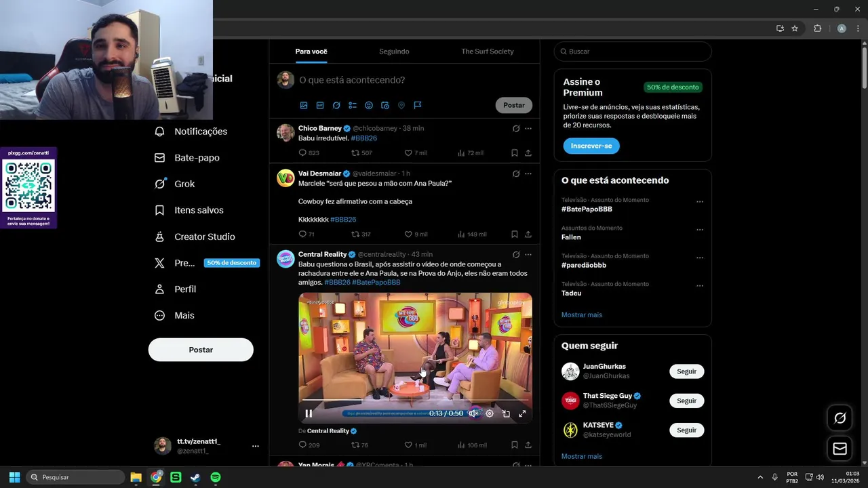Reply to Vai Desmaiar's post

click(x=303, y=235)
